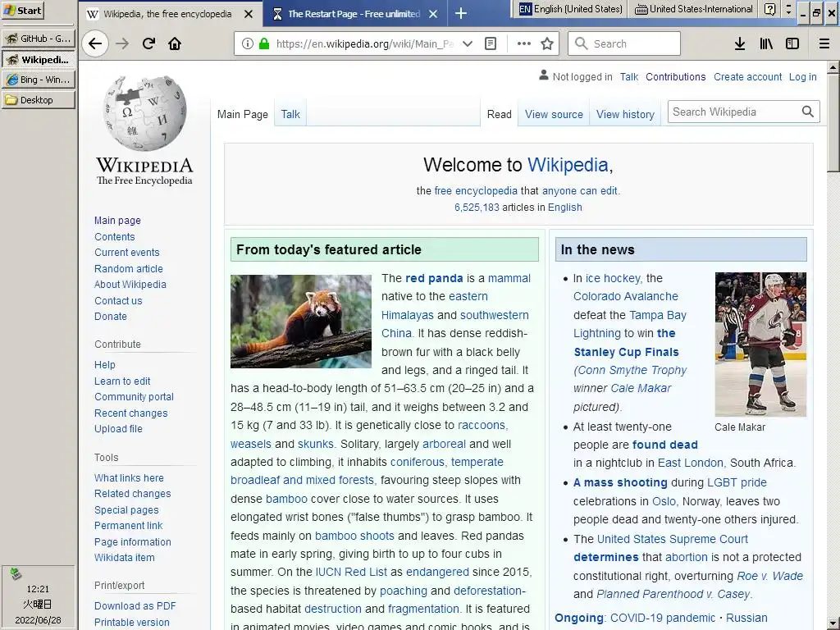
Task: Open the library bookmarks and history icon
Action: tap(766, 43)
